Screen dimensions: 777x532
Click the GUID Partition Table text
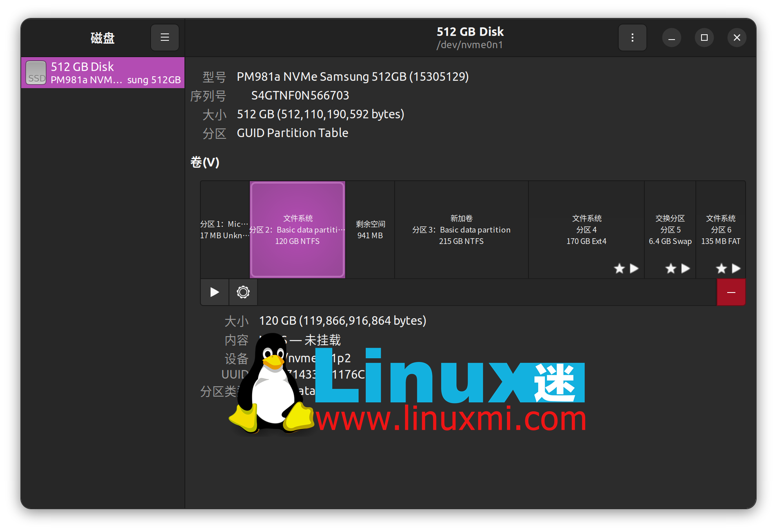tap(293, 133)
